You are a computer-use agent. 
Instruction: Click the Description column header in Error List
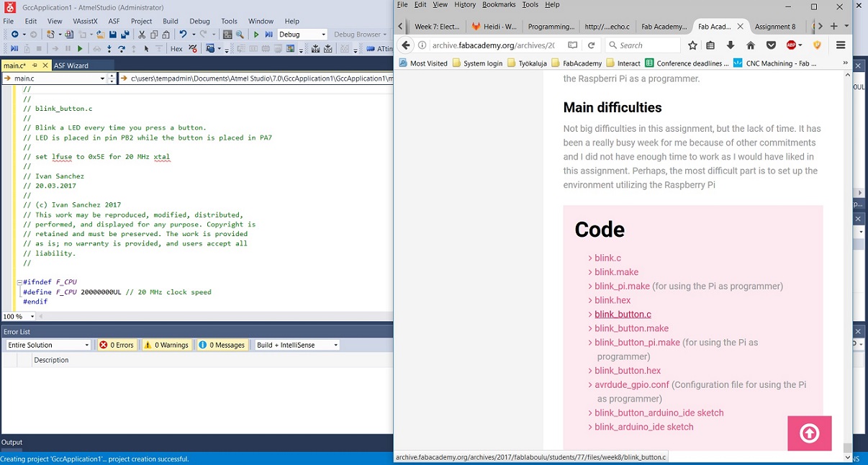[x=51, y=360]
